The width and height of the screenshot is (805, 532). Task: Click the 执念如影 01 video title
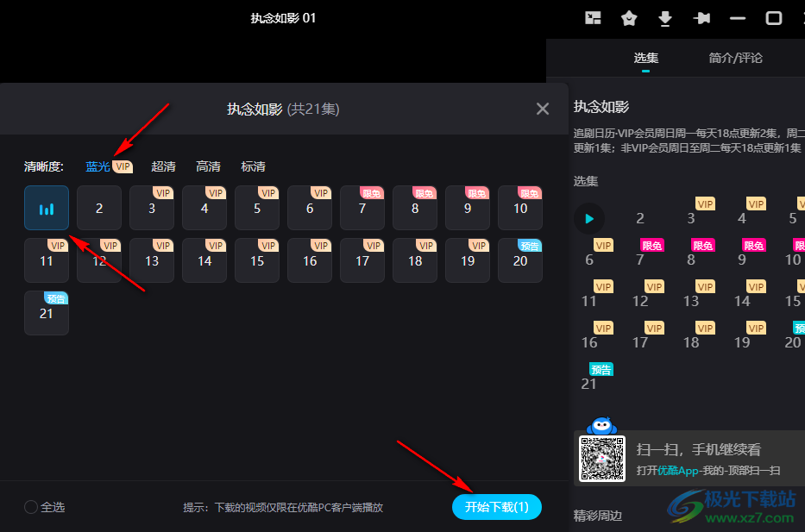point(283,18)
